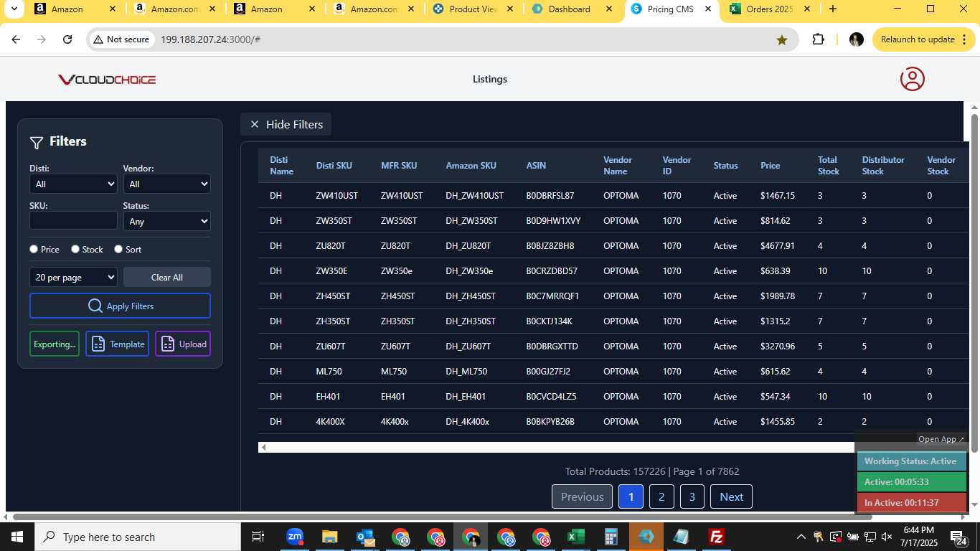Switch to the first Amazon tab
This screenshot has width=980, height=551.
click(x=75, y=9)
